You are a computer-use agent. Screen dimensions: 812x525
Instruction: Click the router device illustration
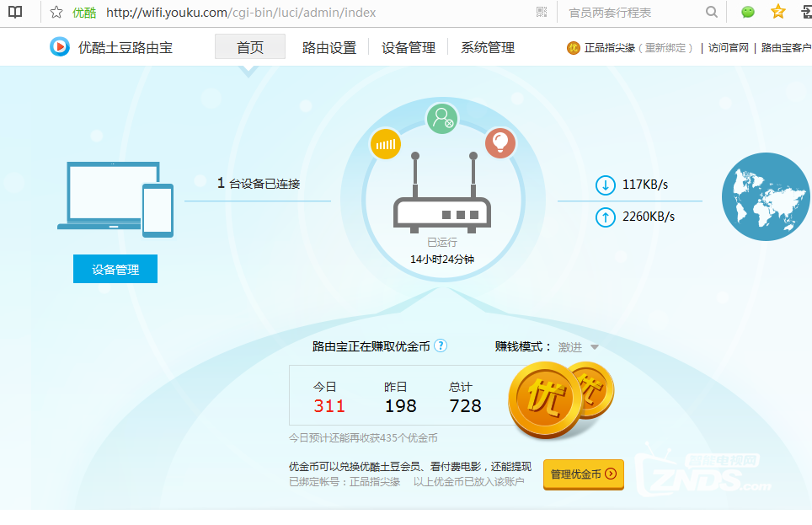tap(442, 193)
